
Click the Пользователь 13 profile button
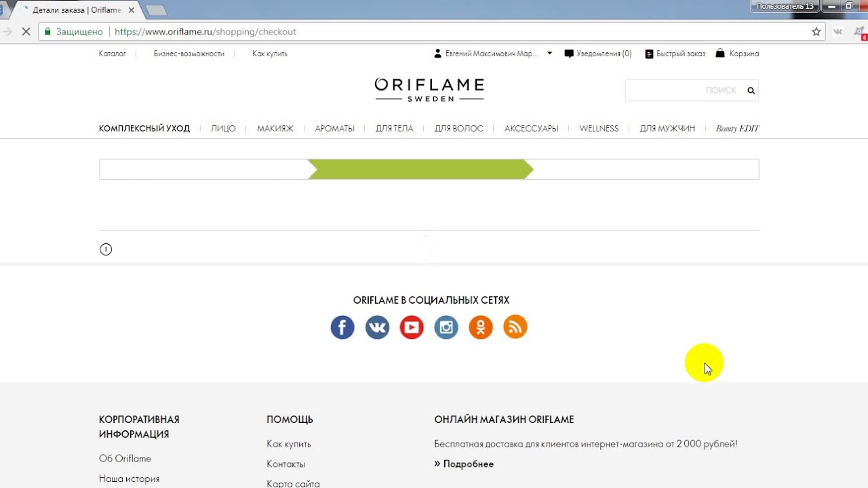click(785, 6)
